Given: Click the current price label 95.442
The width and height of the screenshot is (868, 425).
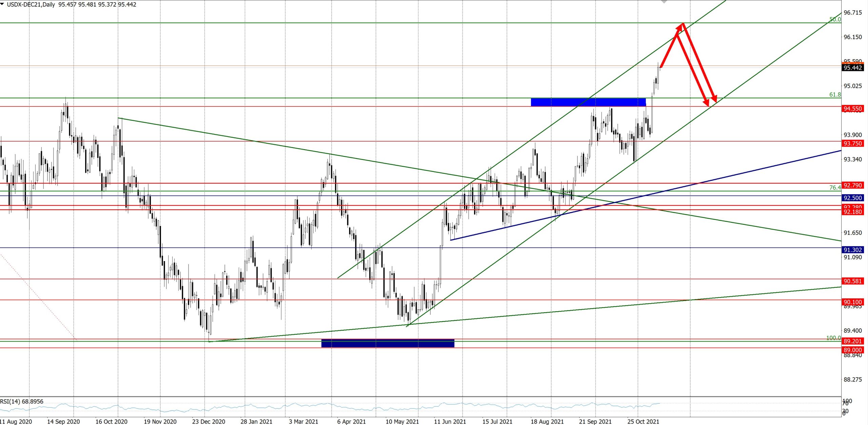Looking at the screenshot, I should pyautogui.click(x=852, y=68).
